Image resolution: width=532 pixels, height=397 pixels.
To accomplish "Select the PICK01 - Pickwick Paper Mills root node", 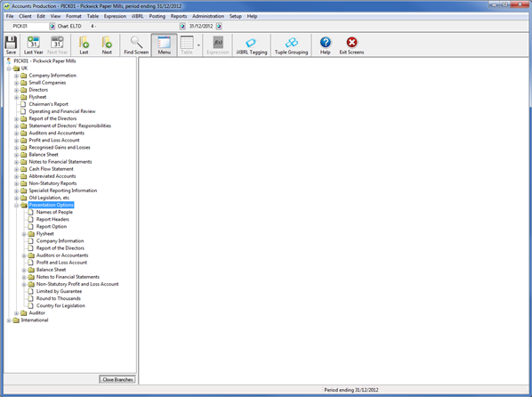I will click(x=44, y=61).
